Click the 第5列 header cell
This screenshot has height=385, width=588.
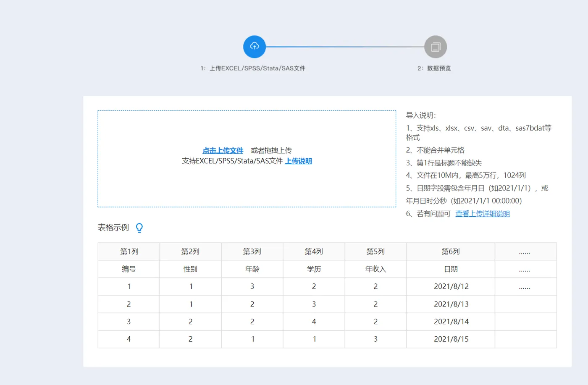click(x=375, y=251)
